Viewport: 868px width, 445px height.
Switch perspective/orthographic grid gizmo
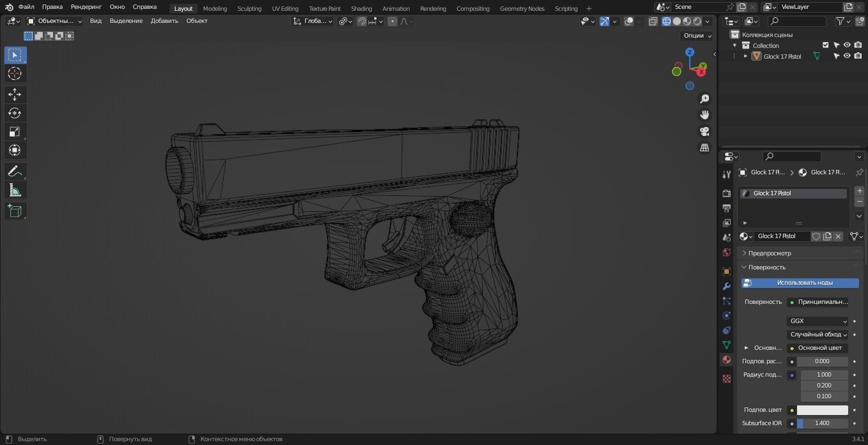(x=704, y=147)
